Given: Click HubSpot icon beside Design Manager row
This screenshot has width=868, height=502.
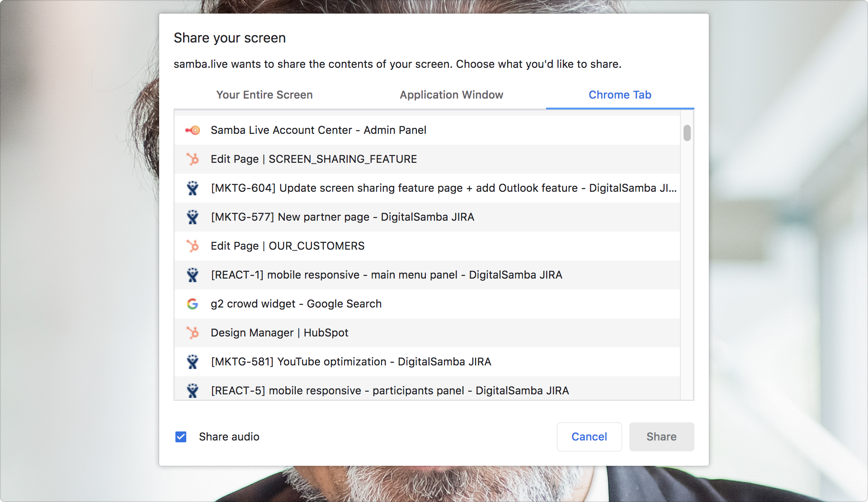Looking at the screenshot, I should (193, 333).
